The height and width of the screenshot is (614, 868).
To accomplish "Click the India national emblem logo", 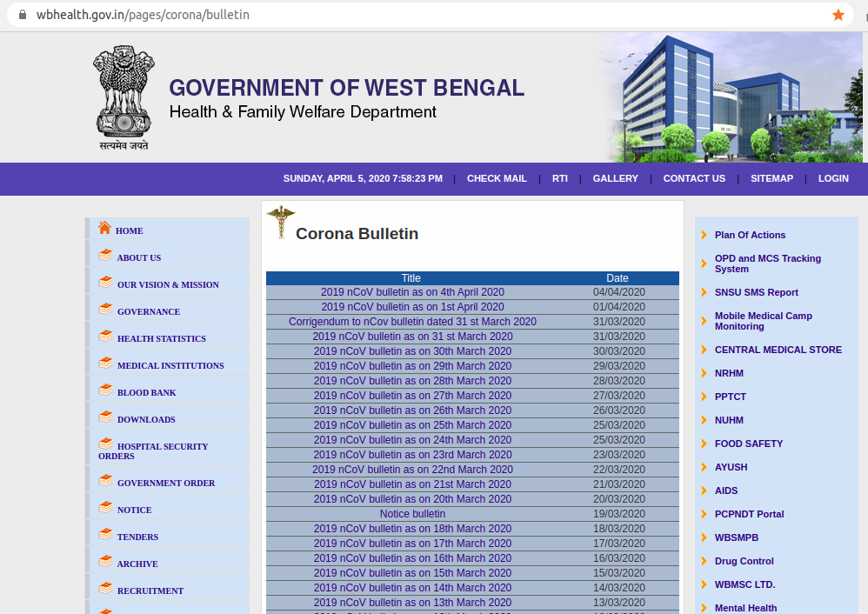I will coord(124,98).
